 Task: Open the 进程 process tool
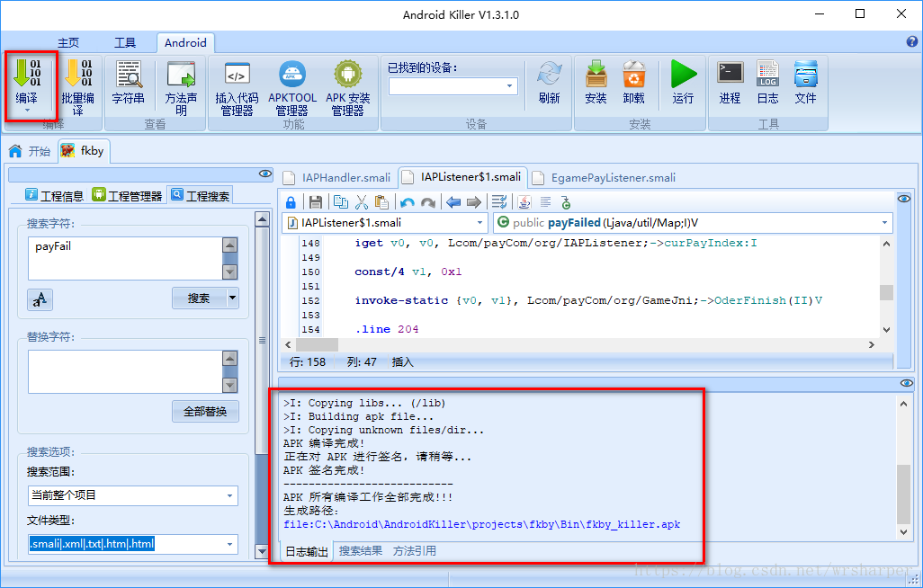(x=730, y=83)
